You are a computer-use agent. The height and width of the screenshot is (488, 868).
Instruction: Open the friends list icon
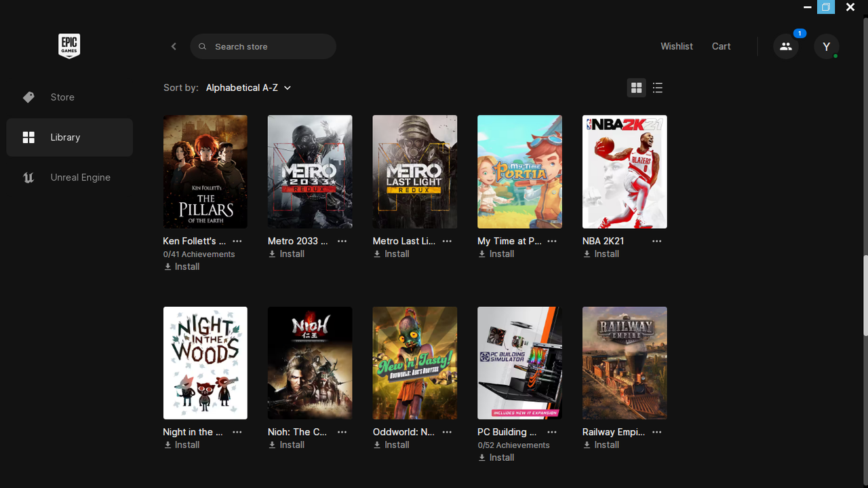(x=786, y=46)
